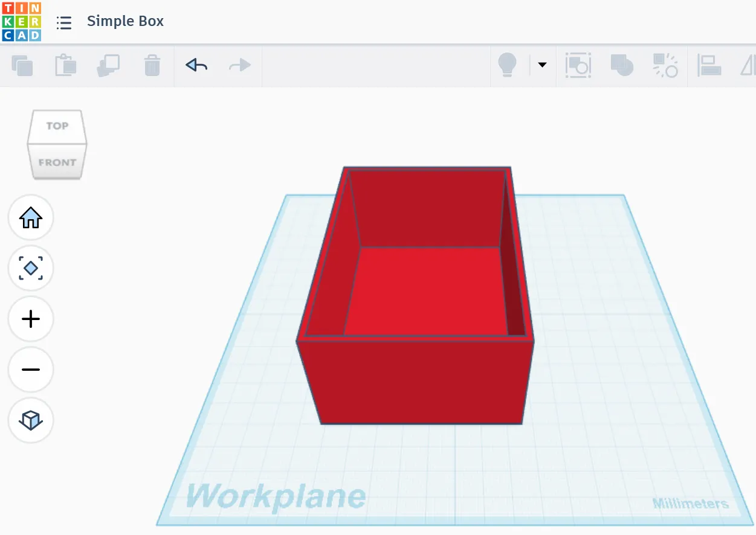Open the Align tool

pos(710,65)
